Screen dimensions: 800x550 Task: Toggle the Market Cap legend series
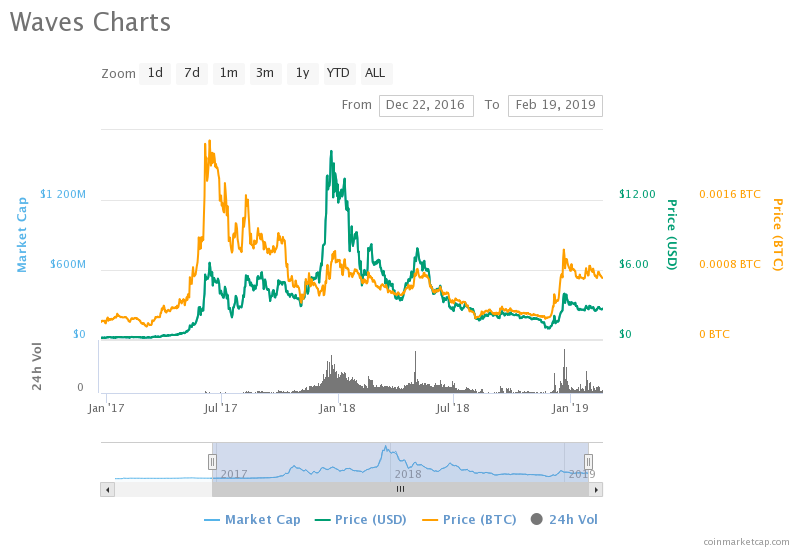(252, 520)
